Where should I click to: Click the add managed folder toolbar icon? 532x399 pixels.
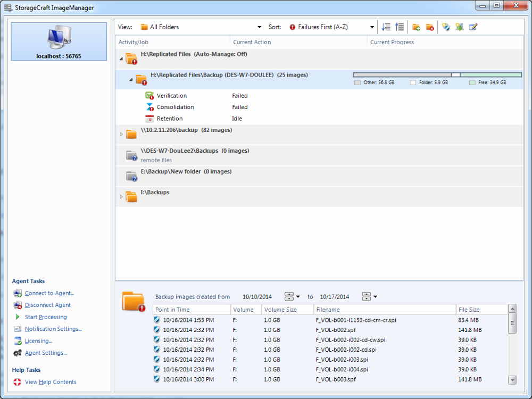(x=417, y=27)
